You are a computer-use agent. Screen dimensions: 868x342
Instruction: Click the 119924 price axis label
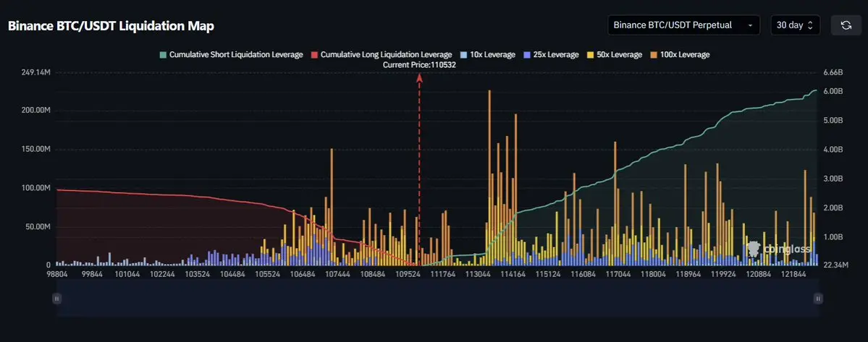pyautogui.click(x=723, y=274)
